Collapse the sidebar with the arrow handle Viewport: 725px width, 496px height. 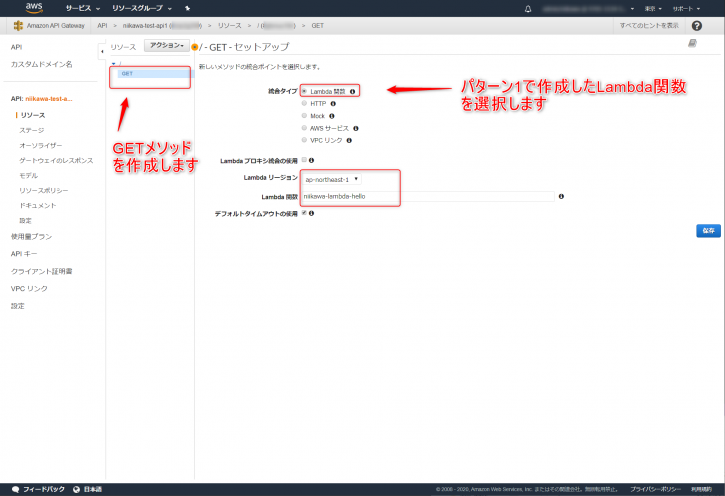pyautogui.click(x=102, y=52)
